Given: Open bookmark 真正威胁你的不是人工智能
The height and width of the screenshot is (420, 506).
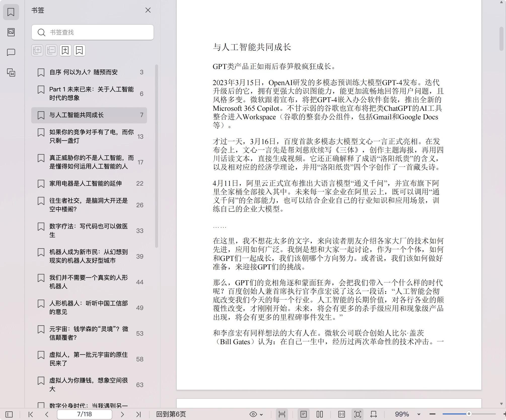Looking at the screenshot, I should [x=89, y=162].
